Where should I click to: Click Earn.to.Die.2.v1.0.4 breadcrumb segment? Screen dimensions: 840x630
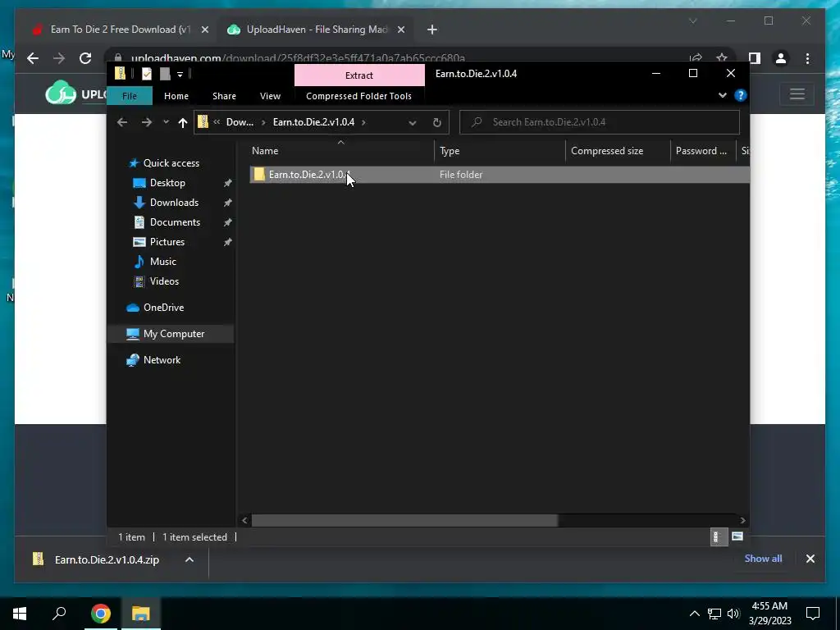point(313,122)
